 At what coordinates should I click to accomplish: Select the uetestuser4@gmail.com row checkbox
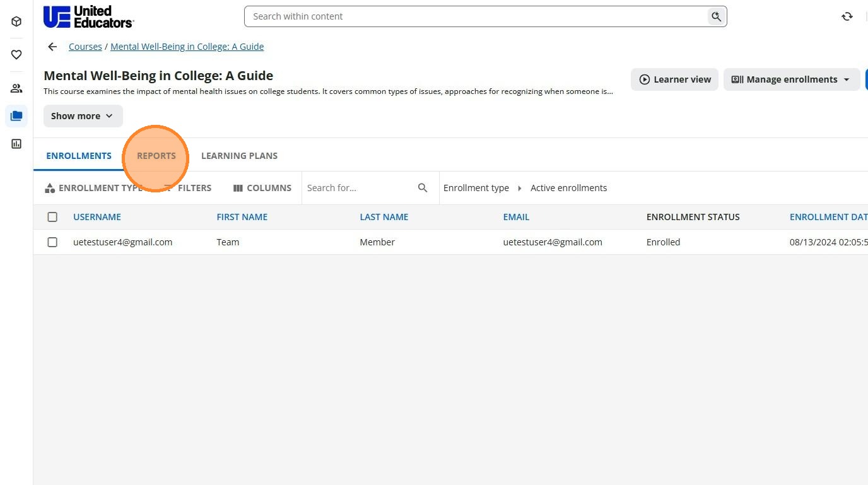[x=52, y=242]
